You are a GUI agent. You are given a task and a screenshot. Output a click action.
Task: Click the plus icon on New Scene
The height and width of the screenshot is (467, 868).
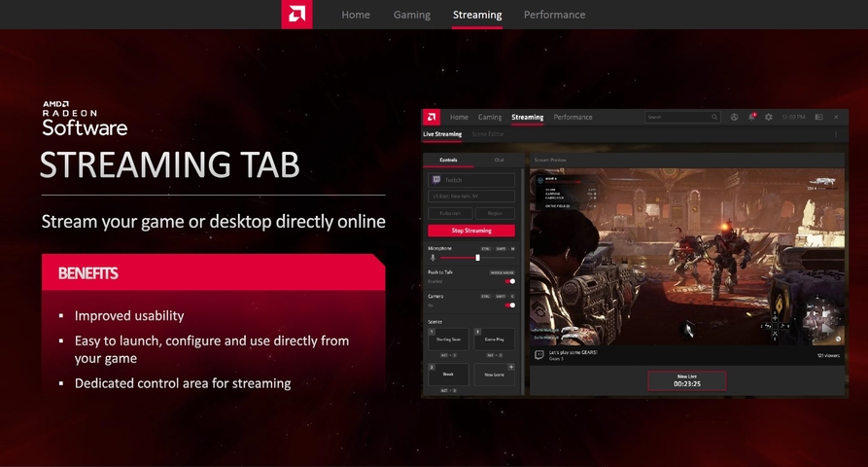pos(511,367)
